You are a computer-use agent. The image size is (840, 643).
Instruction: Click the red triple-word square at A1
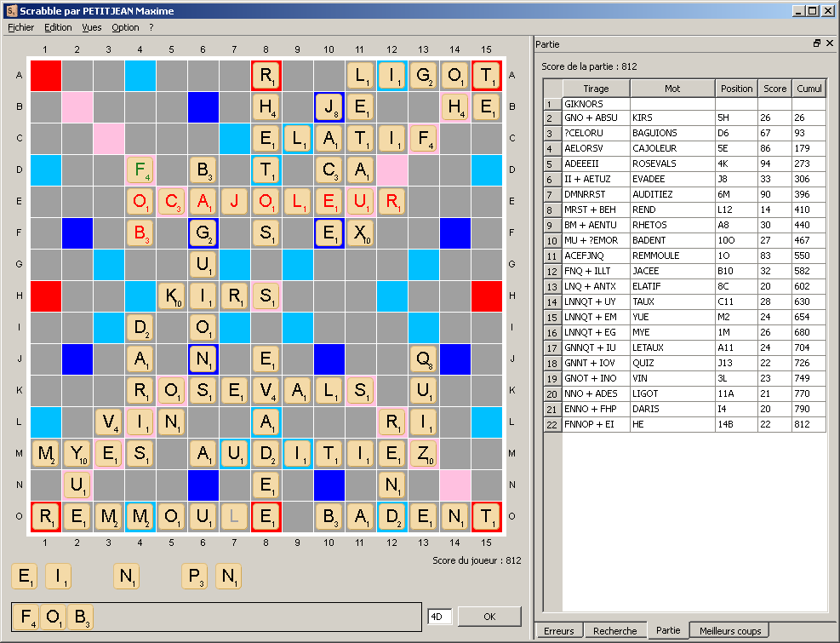pos(46,75)
